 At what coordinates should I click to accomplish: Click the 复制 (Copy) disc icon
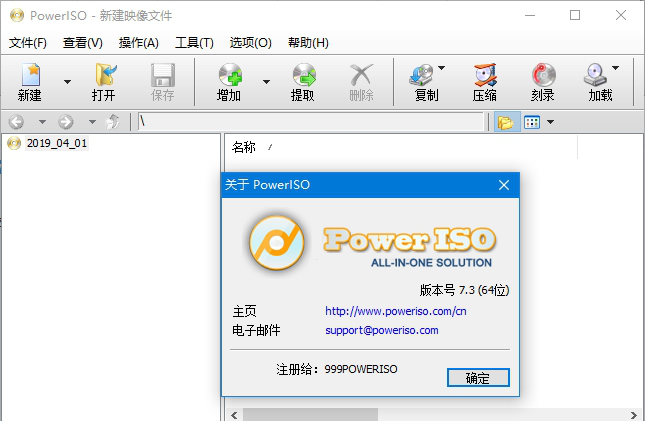click(421, 75)
